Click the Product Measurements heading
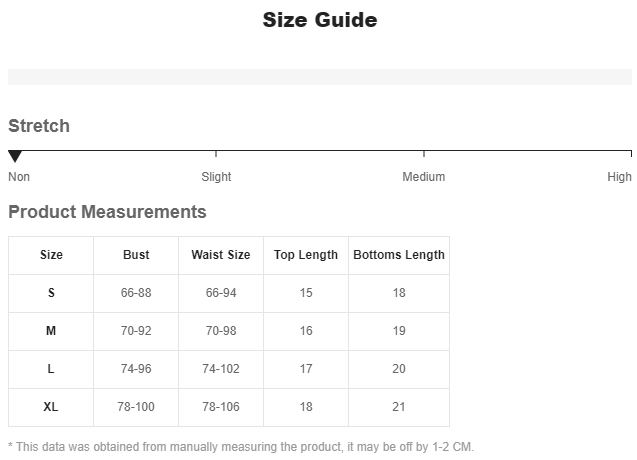 [107, 212]
